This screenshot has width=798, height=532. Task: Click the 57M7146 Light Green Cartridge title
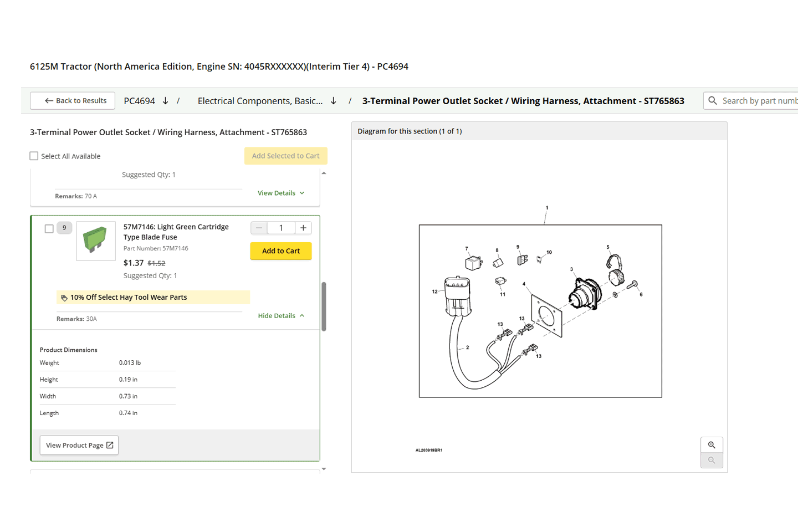pos(176,232)
